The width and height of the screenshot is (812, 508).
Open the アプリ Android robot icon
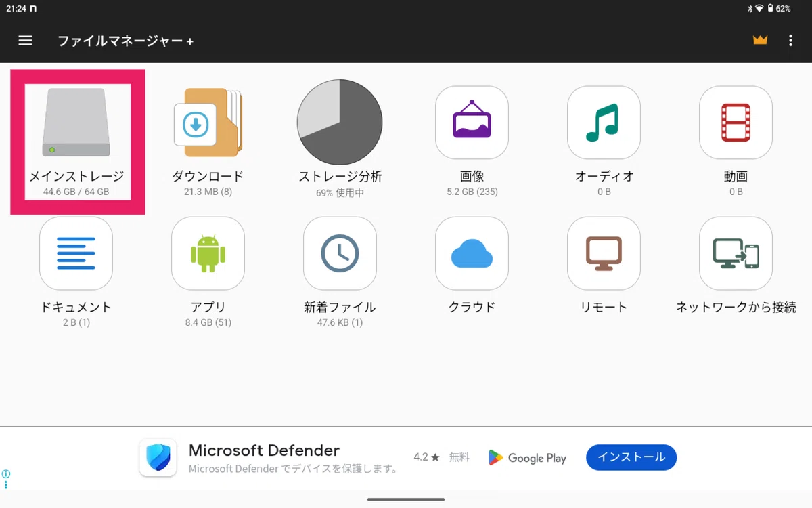coord(208,253)
